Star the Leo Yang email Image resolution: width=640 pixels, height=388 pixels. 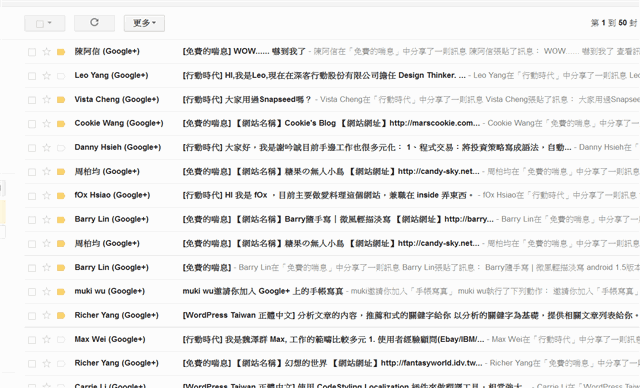tap(47, 76)
